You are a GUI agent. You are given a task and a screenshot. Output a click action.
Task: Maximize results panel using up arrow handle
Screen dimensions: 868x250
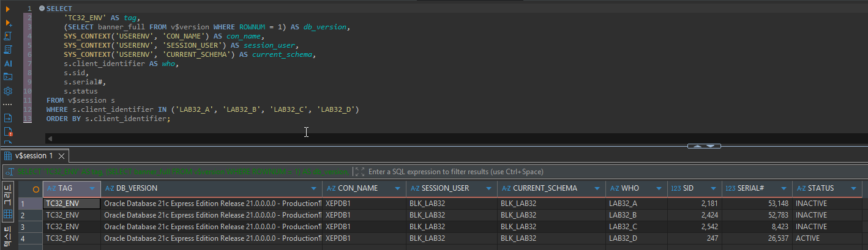coord(697,146)
